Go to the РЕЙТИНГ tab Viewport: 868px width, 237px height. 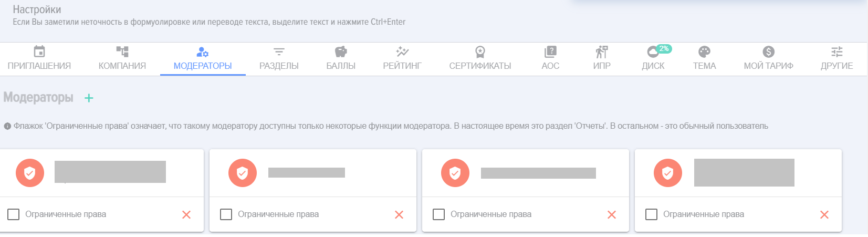(402, 59)
